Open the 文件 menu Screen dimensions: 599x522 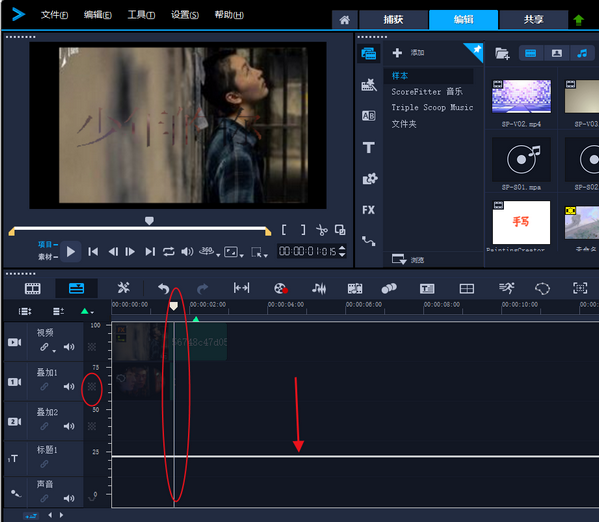point(54,15)
